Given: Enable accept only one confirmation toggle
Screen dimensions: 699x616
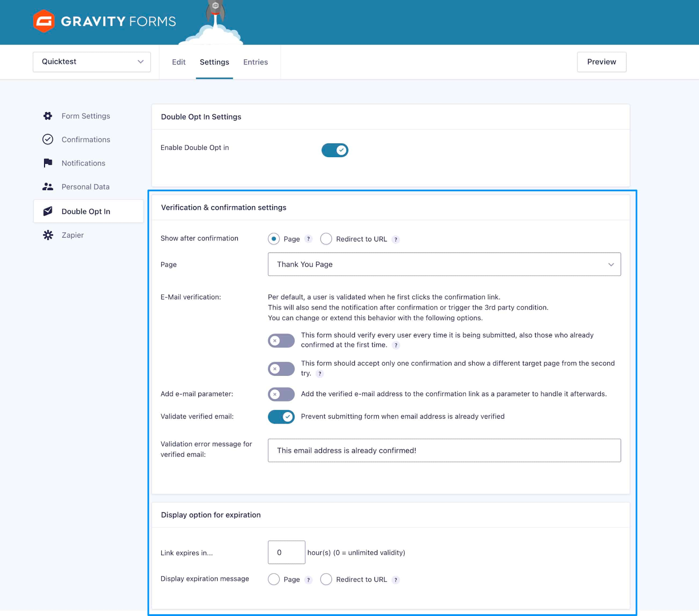Looking at the screenshot, I should [281, 369].
